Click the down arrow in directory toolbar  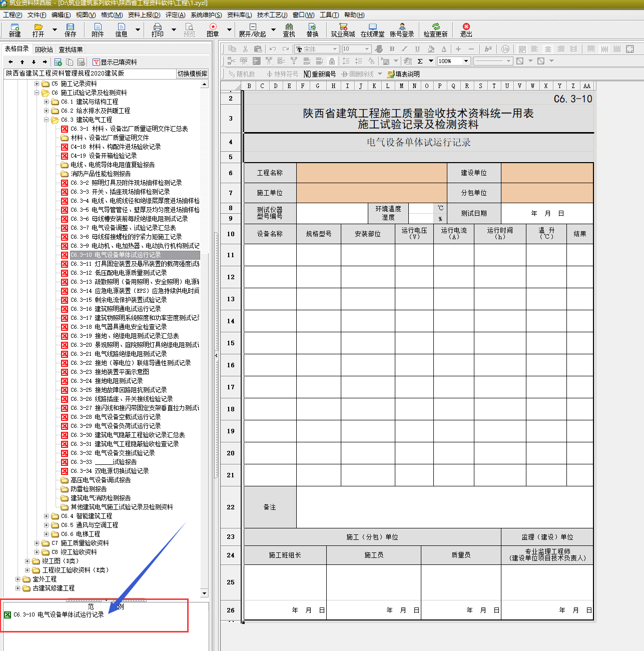[x=34, y=62]
